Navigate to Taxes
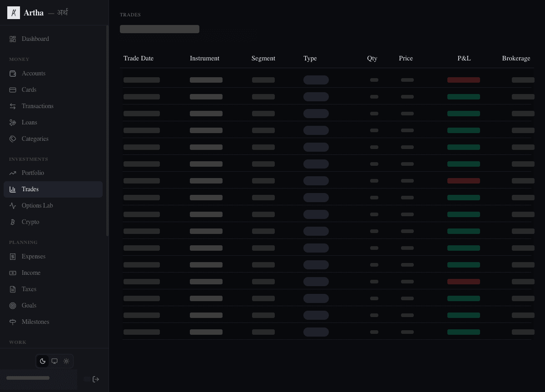Viewport: 545px width, 392px height. point(53,289)
